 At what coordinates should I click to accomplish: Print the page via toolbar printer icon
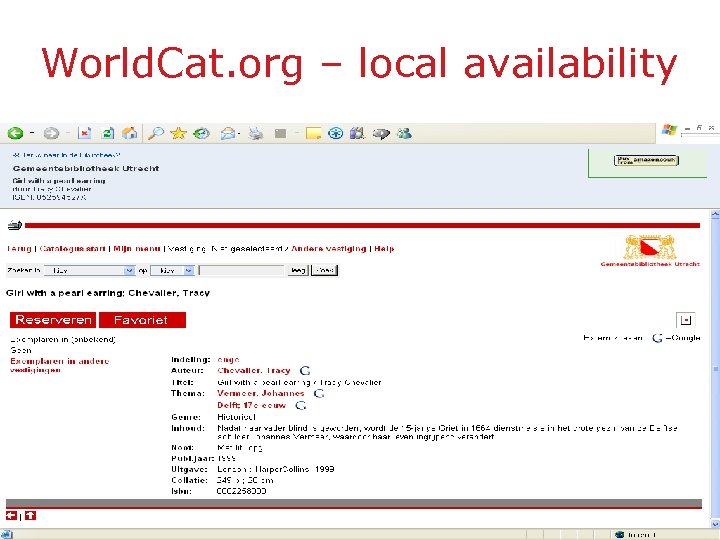point(256,133)
